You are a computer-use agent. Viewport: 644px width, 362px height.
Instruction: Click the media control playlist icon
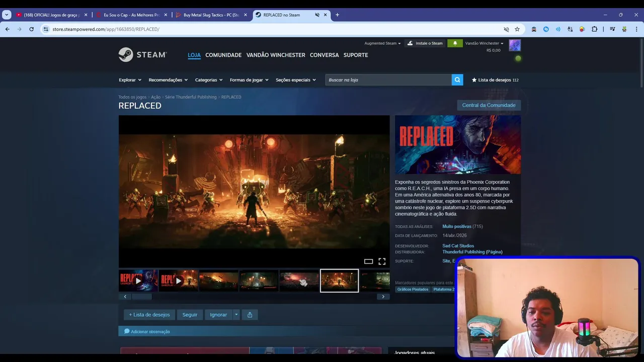click(612, 29)
